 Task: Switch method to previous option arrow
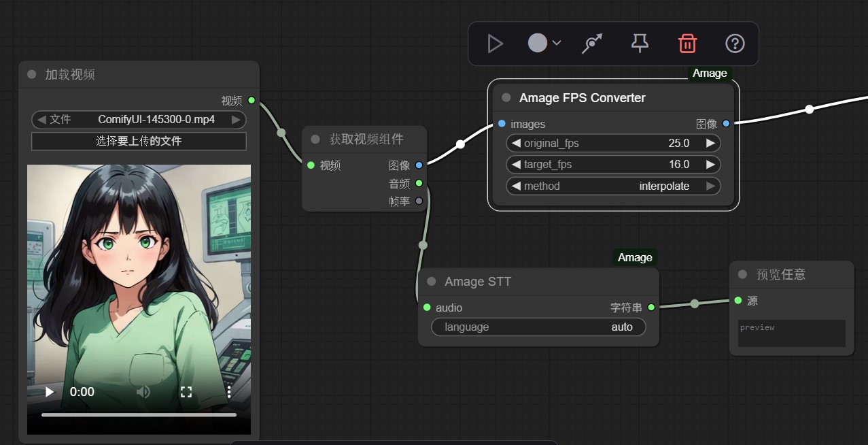(x=516, y=186)
